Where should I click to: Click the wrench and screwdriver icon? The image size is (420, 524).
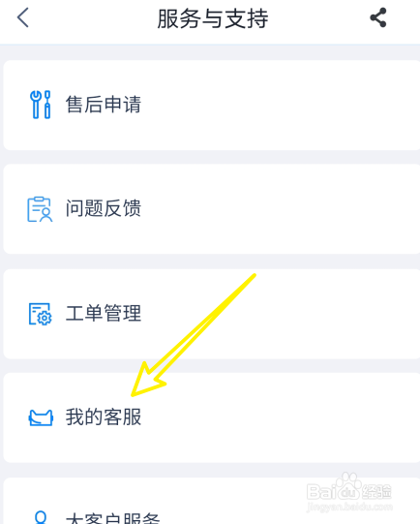40,105
